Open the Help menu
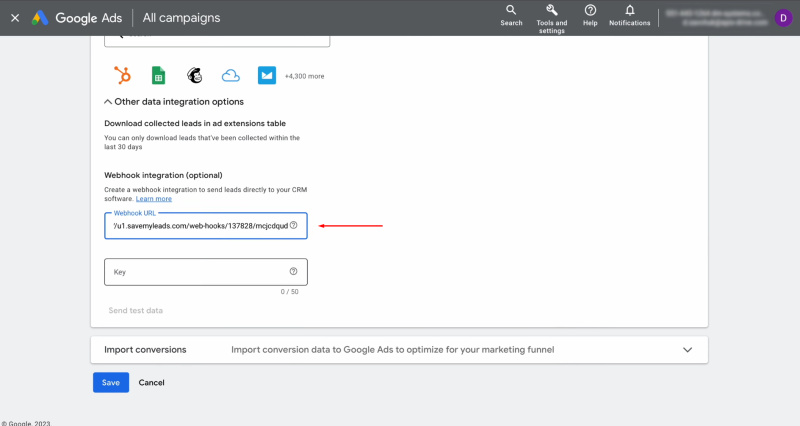 (x=590, y=15)
